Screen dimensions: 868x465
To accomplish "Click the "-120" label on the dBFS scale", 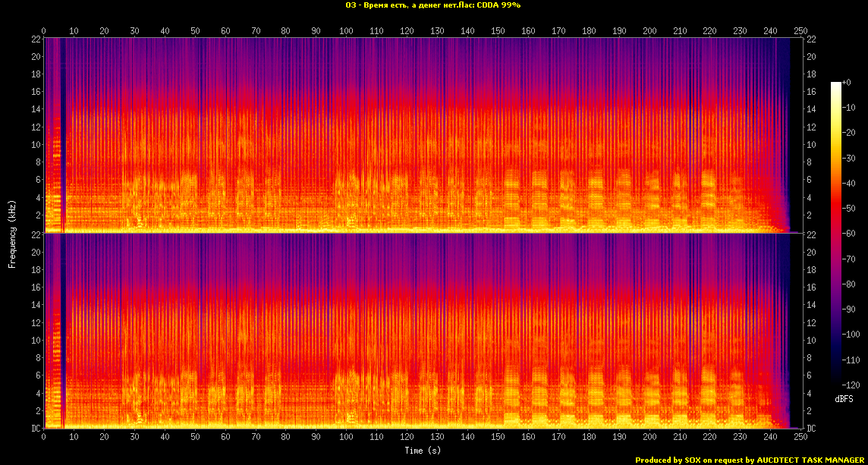I will (852, 385).
